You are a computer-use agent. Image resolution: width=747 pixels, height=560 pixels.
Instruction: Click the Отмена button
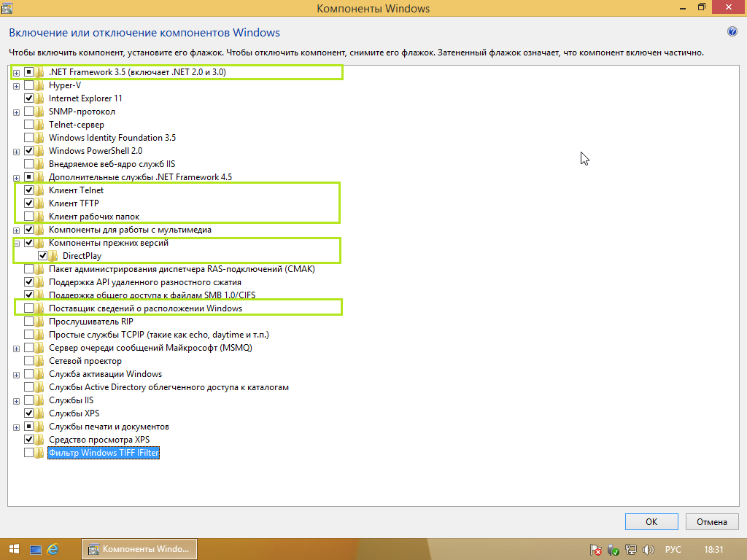click(x=711, y=521)
